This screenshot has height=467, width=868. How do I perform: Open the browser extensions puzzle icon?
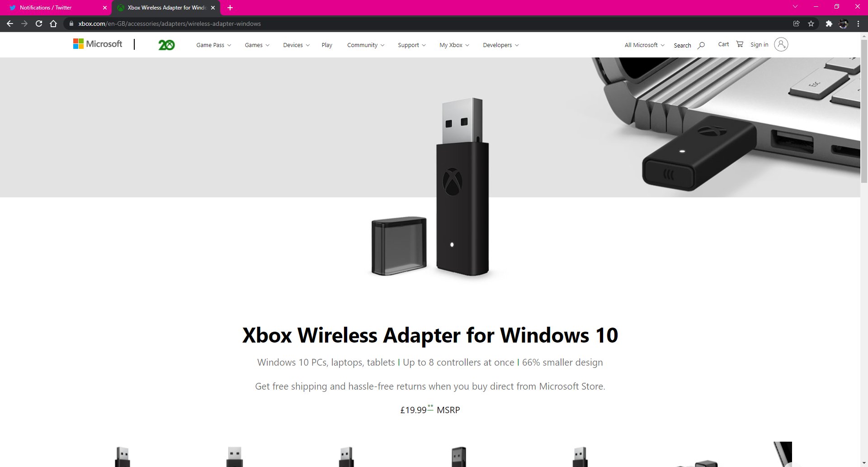829,24
